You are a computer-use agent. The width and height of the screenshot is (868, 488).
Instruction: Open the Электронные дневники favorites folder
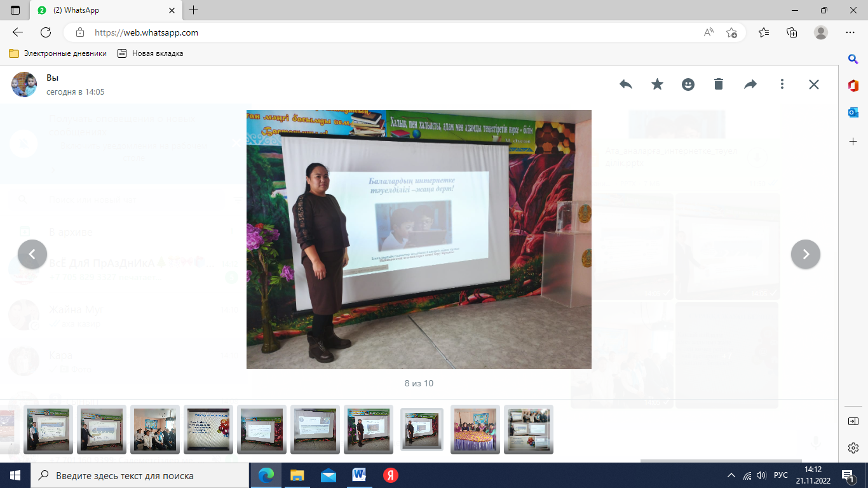(58, 53)
